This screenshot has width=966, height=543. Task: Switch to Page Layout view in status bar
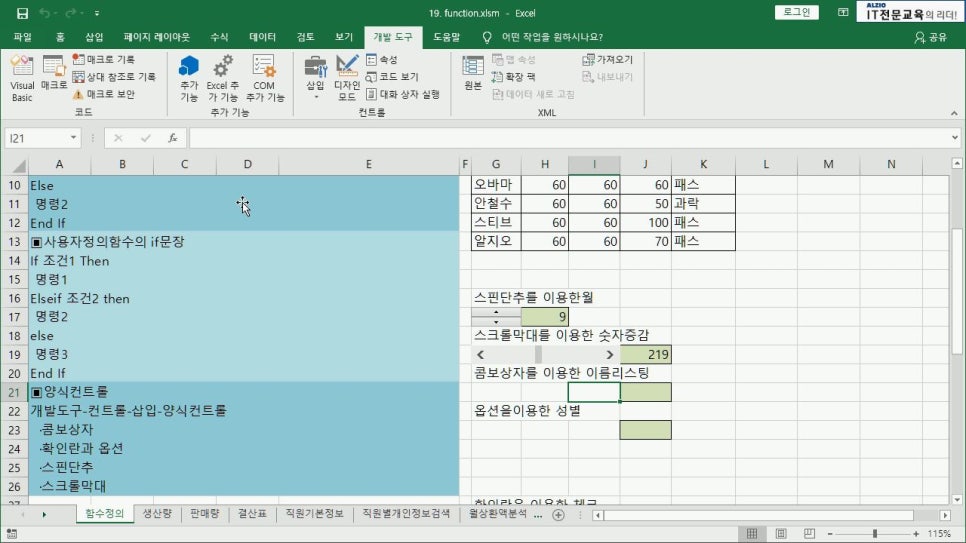point(781,534)
